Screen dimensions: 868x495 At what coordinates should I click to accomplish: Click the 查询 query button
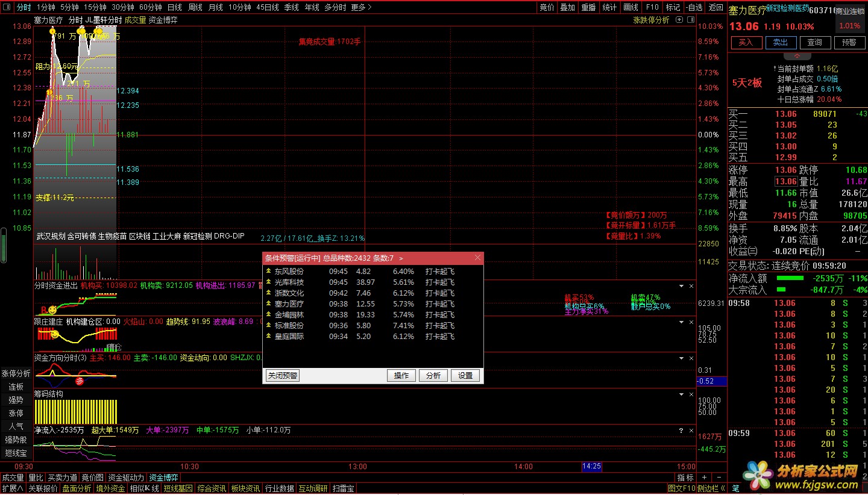pyautogui.click(x=815, y=42)
